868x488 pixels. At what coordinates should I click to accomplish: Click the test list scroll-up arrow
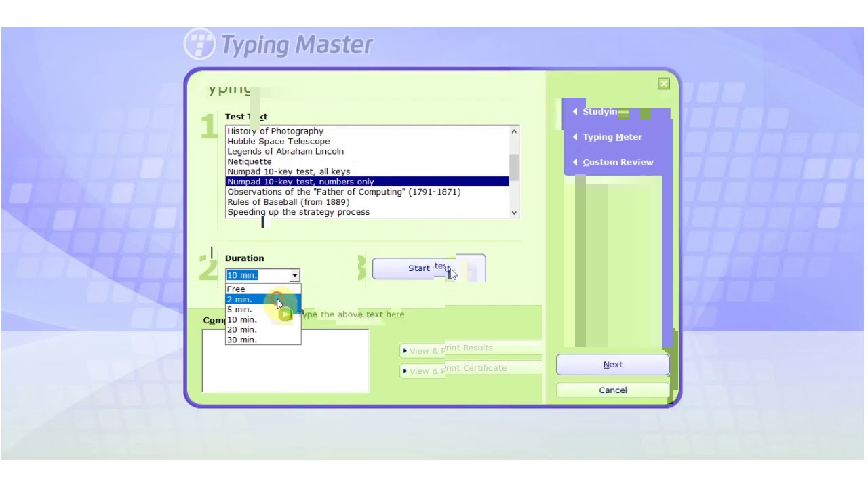tap(514, 131)
